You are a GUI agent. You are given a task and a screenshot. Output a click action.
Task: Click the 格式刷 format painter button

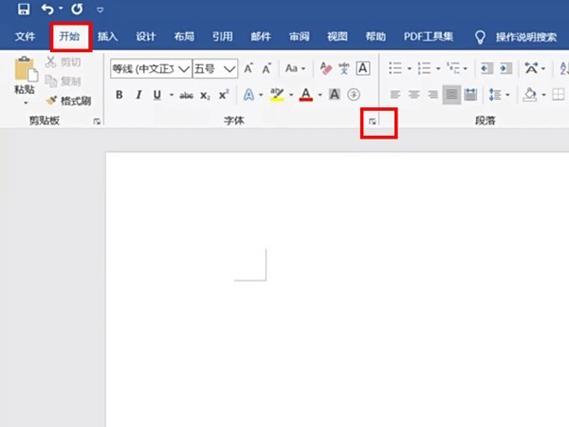69,100
